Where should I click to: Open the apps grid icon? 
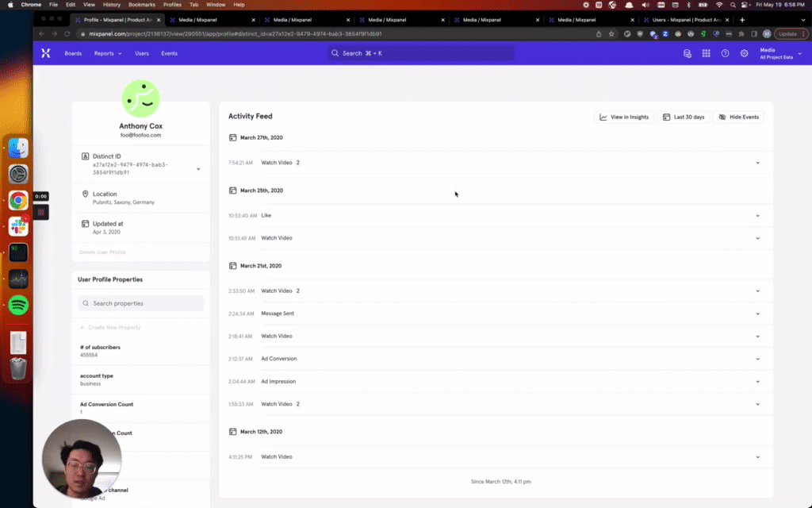pyautogui.click(x=706, y=53)
